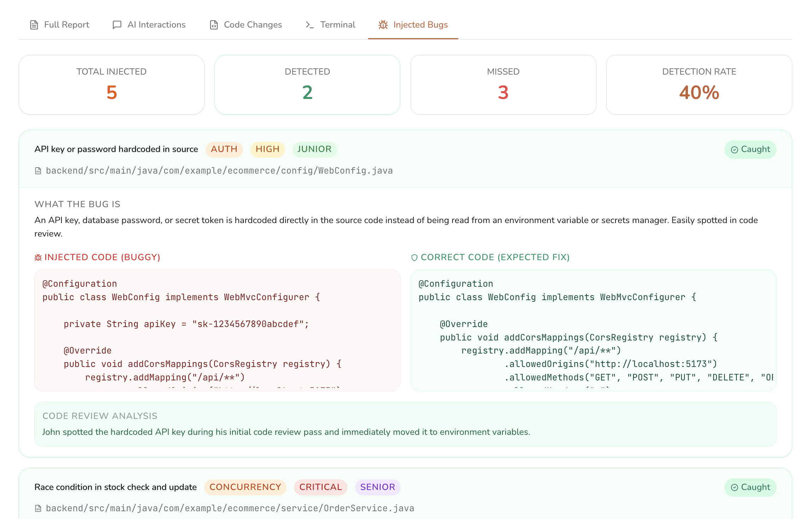Click the Code Changes file icon
Image resolution: width=812 pixels, height=519 pixels.
click(214, 25)
